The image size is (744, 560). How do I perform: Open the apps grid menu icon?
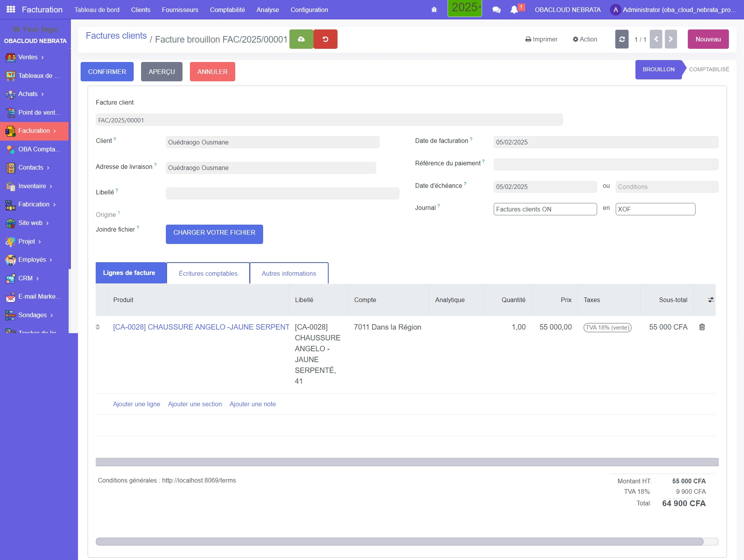(11, 9)
